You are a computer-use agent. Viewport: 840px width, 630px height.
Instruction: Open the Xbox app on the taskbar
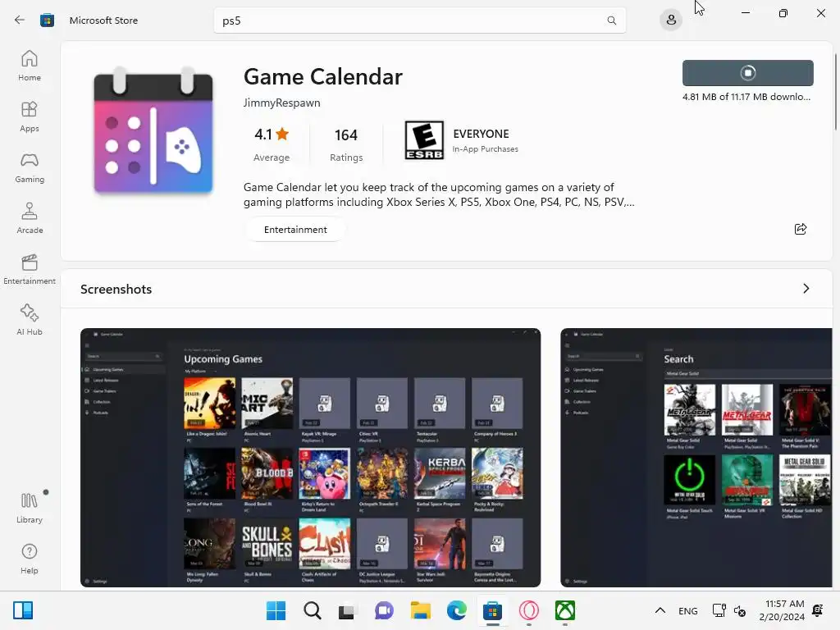565,610
